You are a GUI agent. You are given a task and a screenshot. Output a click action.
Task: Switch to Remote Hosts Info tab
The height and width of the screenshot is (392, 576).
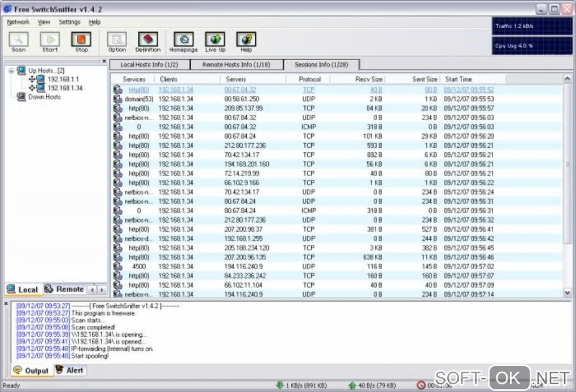pos(236,65)
